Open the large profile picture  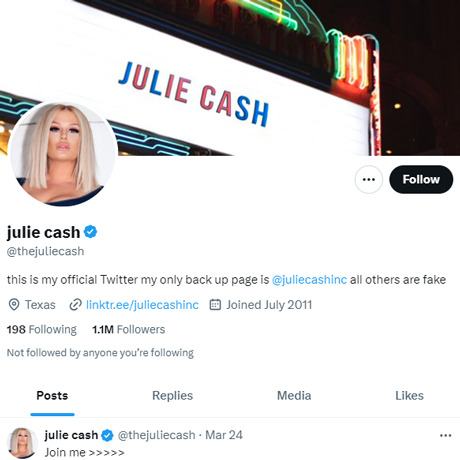[63, 154]
